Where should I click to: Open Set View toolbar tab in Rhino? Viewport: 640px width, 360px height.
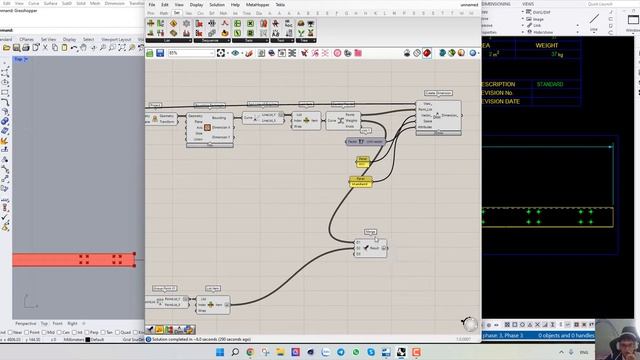(48, 40)
